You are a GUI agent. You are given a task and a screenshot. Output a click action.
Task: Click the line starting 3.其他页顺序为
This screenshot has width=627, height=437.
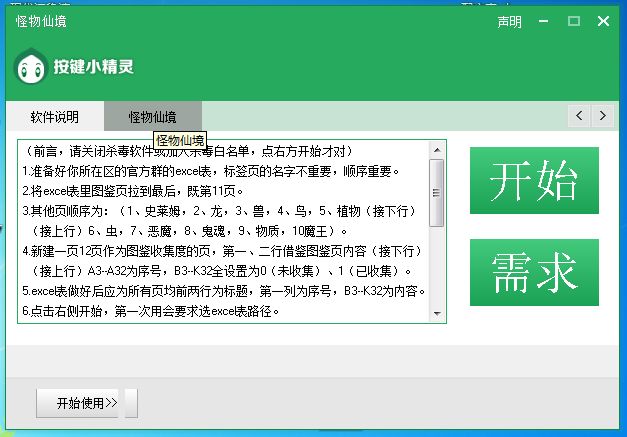(x=220, y=211)
